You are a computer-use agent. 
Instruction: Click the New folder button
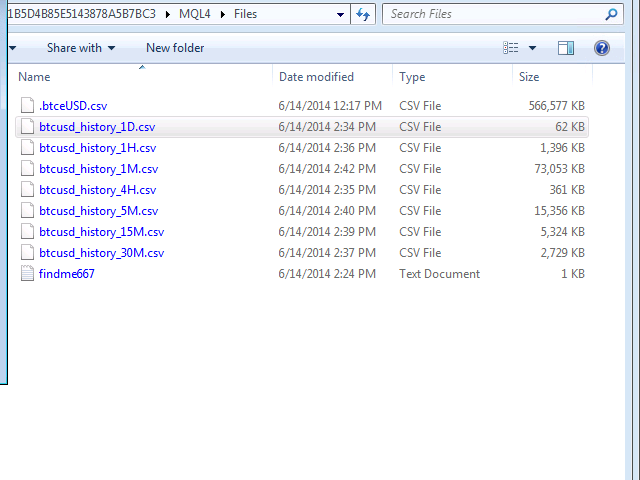coord(175,48)
